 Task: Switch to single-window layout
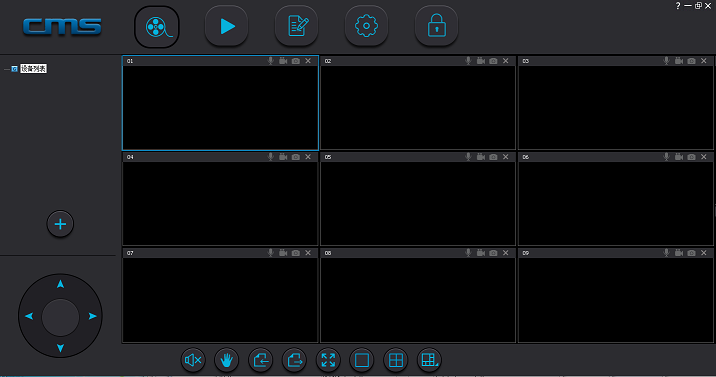point(362,360)
